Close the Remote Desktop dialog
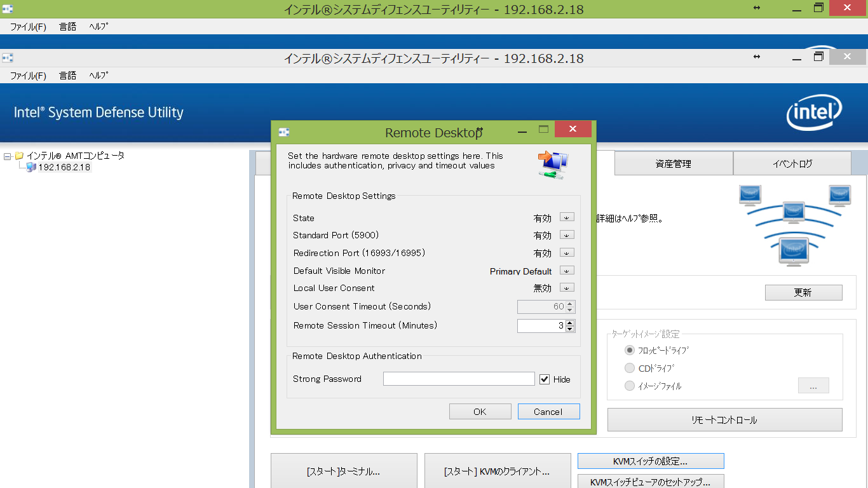This screenshot has height=488, width=868. (x=573, y=129)
